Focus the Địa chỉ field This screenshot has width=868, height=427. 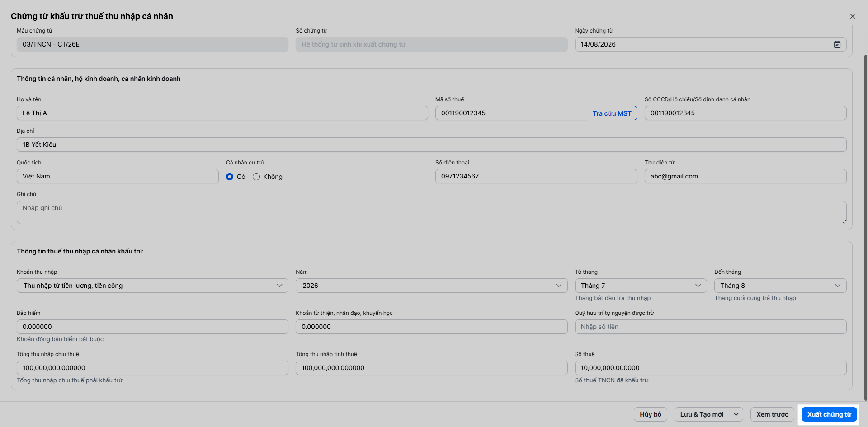click(432, 145)
